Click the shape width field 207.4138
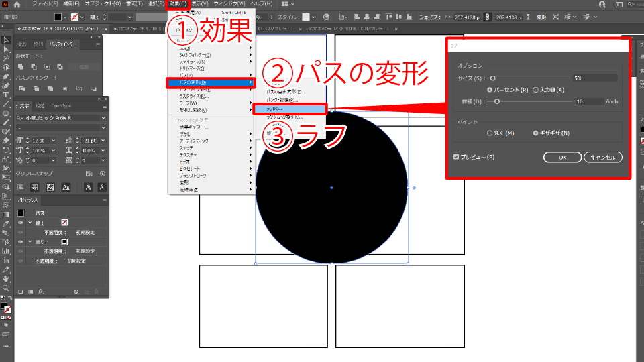 pyautogui.click(x=468, y=17)
